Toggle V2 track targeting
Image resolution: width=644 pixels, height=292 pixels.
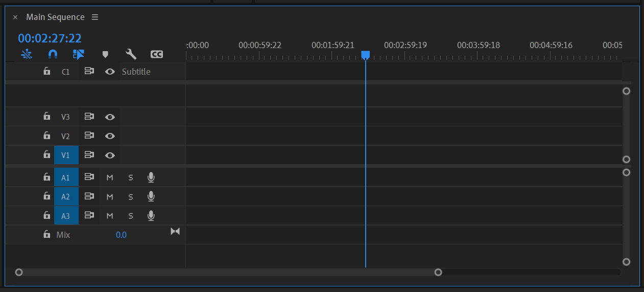[66, 136]
